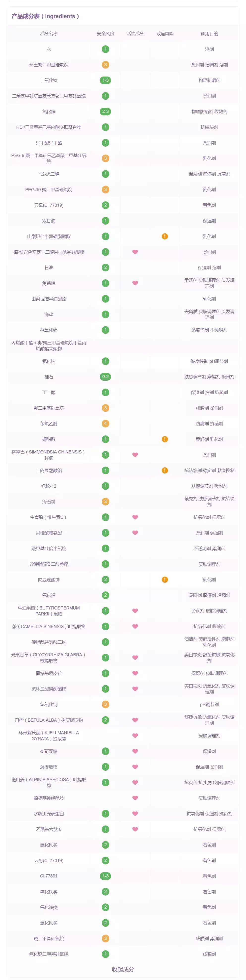This screenshot has height=980, width=246.
Task: Click the heart icon for 葡糖基神经酰胺
Action: (135, 798)
